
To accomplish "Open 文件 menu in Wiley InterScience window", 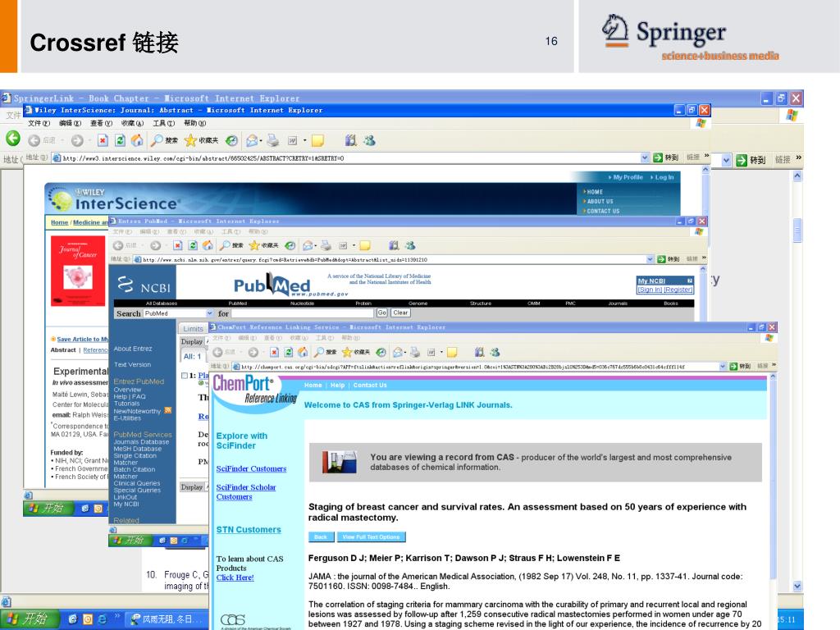I will tap(39, 123).
